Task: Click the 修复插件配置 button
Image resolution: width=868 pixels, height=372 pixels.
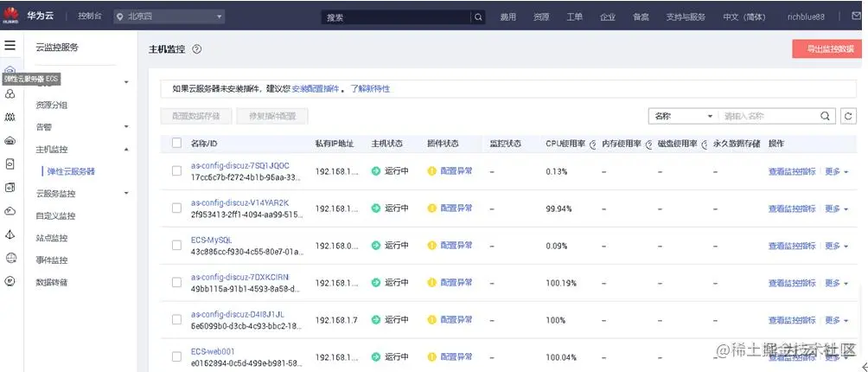Action: (x=271, y=116)
